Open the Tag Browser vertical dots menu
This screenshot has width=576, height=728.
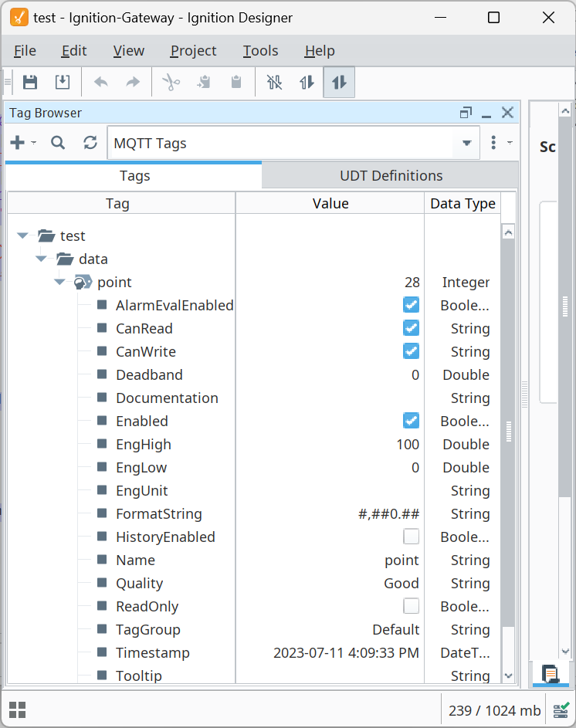(x=493, y=143)
